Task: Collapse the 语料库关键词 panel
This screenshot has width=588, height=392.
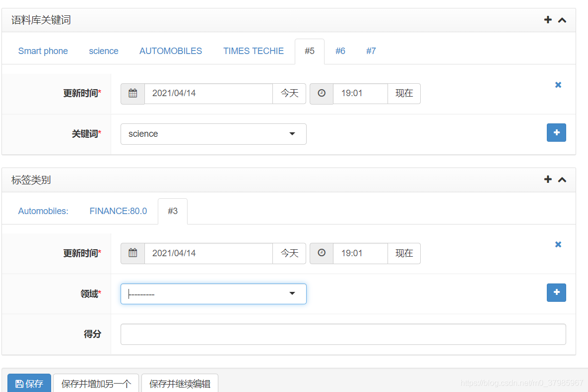Action: [562, 20]
